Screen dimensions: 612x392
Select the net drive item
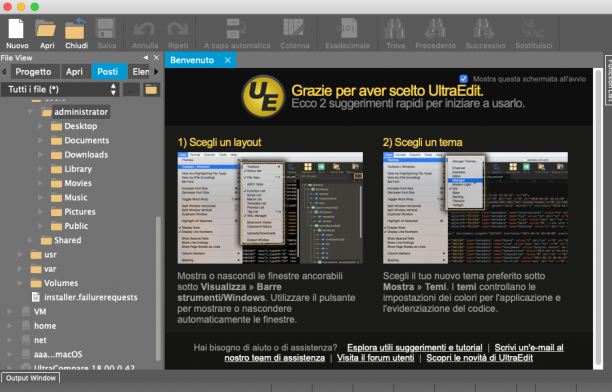pyautogui.click(x=34, y=340)
